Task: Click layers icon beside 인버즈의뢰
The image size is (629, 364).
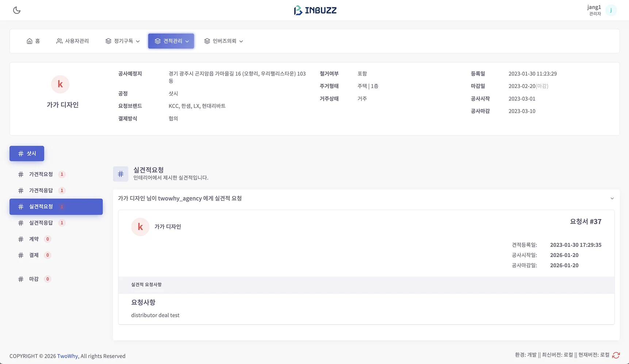Action: tap(207, 41)
